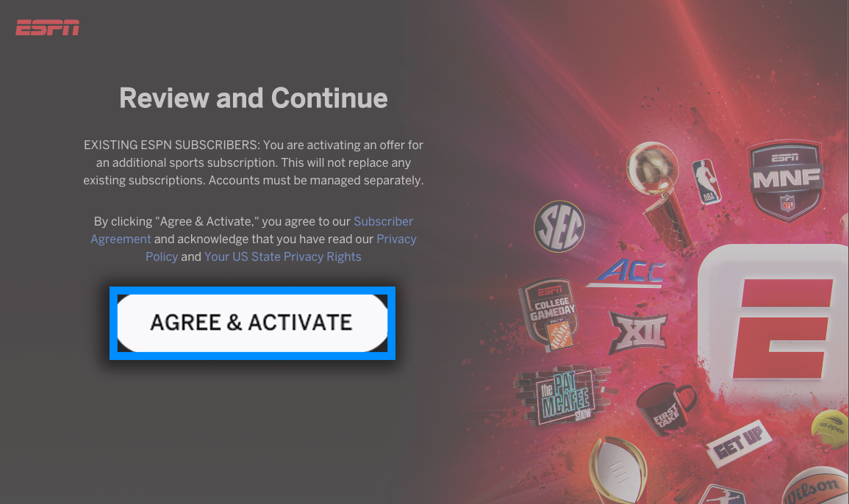This screenshot has height=504, width=849.
Task: Open Your US State Privacy Rights link
Action: pyautogui.click(x=283, y=256)
